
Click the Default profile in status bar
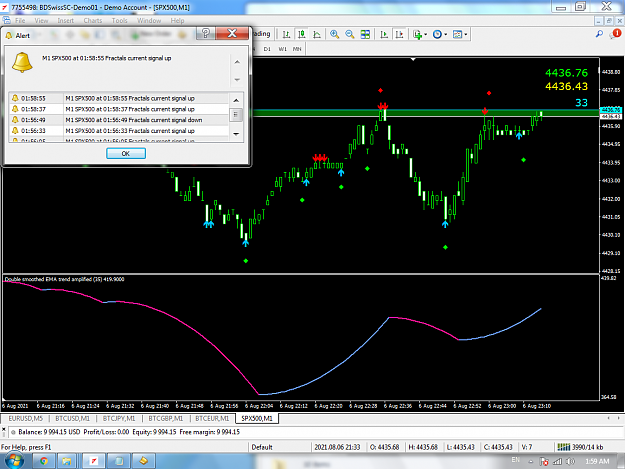pos(262,447)
